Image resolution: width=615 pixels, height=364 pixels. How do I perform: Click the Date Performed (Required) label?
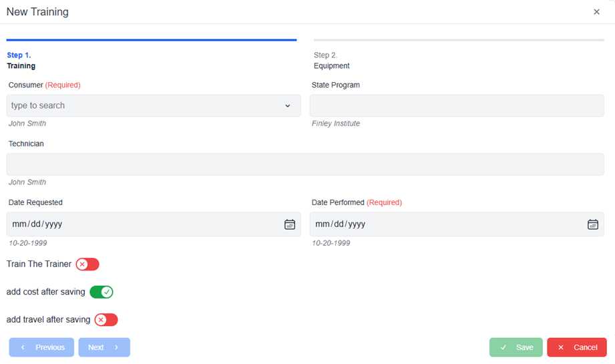(x=357, y=202)
